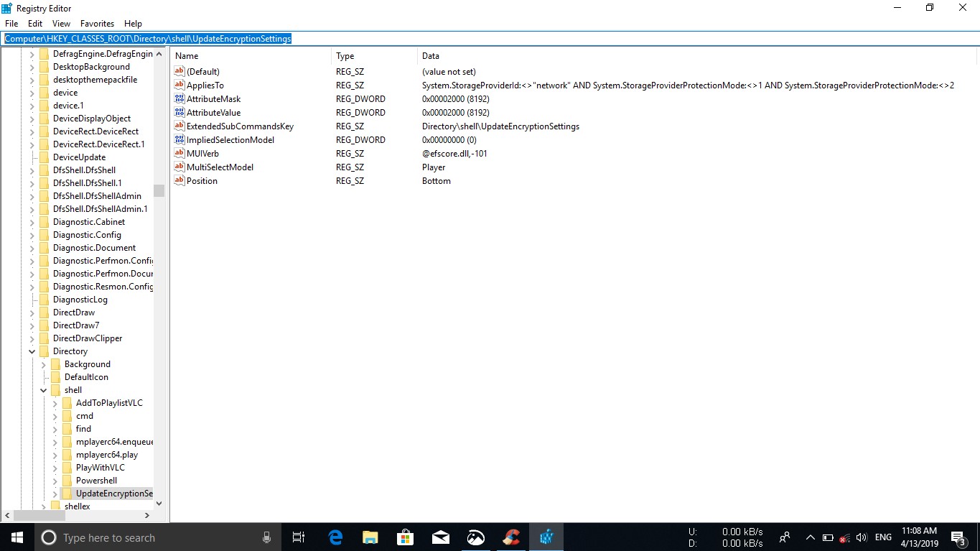Select the DiagnosticLog folder icon

(44, 300)
